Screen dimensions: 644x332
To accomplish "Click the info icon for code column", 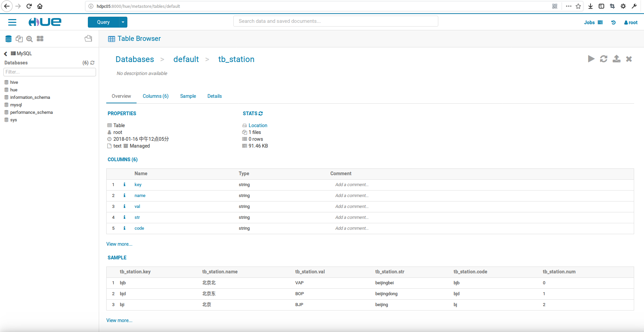I will [124, 228].
